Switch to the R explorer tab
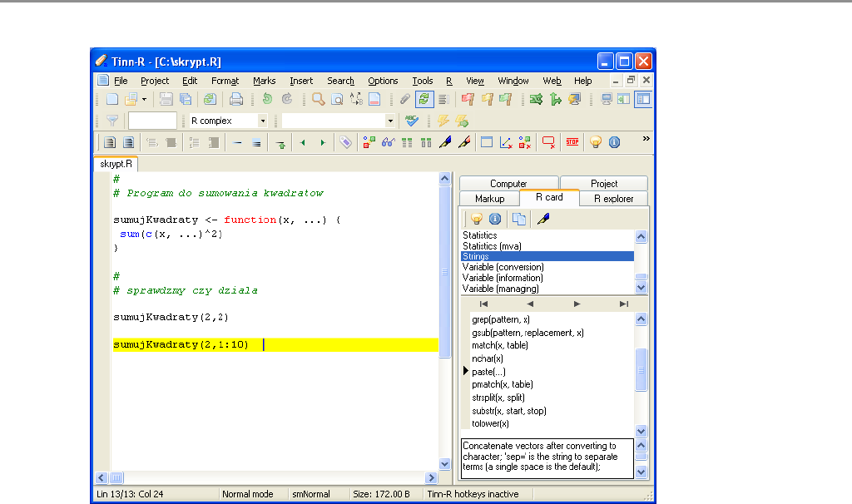This screenshot has height=504, width=852. 613,198
